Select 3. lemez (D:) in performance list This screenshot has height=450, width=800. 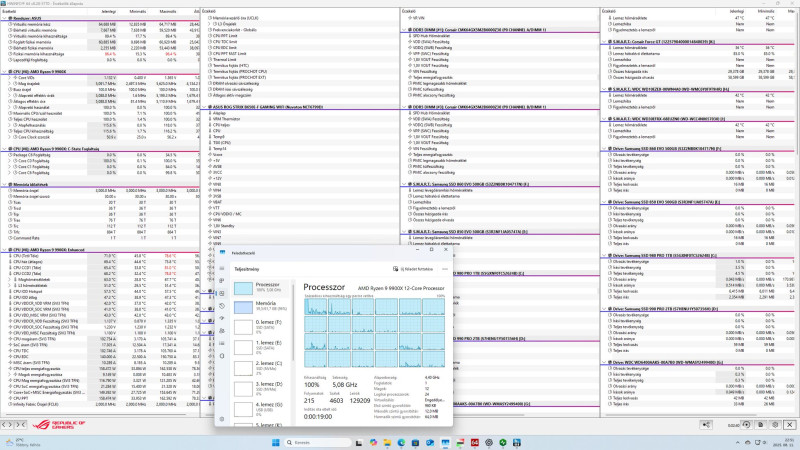click(260, 388)
